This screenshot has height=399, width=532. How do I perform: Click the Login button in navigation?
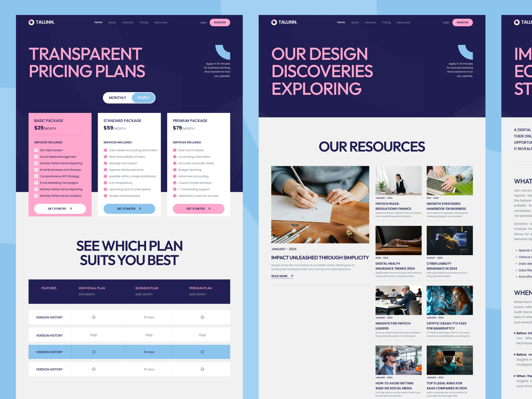point(203,22)
